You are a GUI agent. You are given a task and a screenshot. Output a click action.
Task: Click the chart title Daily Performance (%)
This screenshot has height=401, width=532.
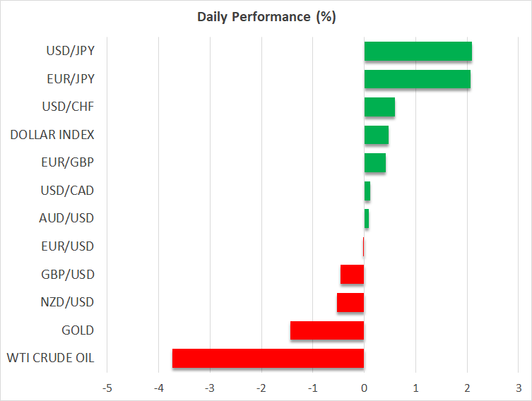[x=266, y=17]
